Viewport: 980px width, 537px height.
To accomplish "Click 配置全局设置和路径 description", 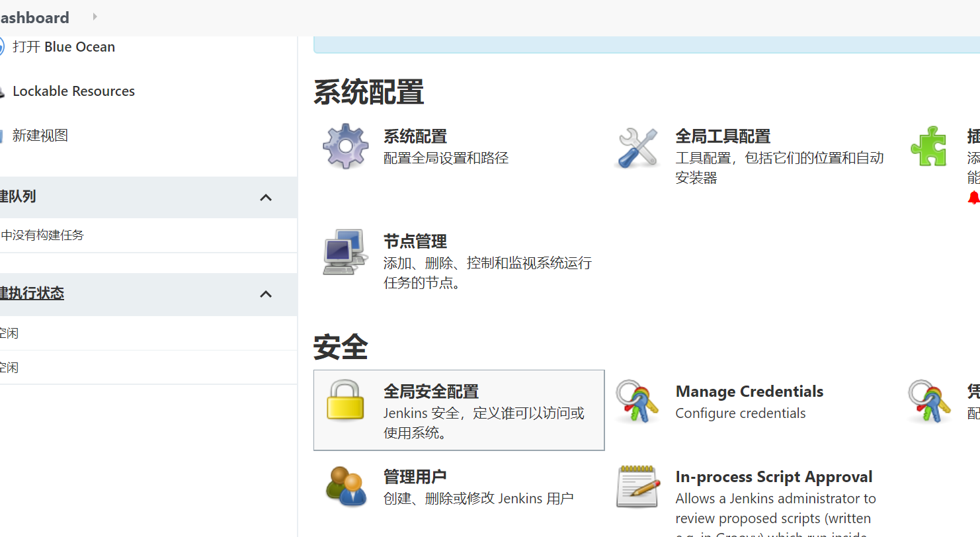I will click(446, 158).
